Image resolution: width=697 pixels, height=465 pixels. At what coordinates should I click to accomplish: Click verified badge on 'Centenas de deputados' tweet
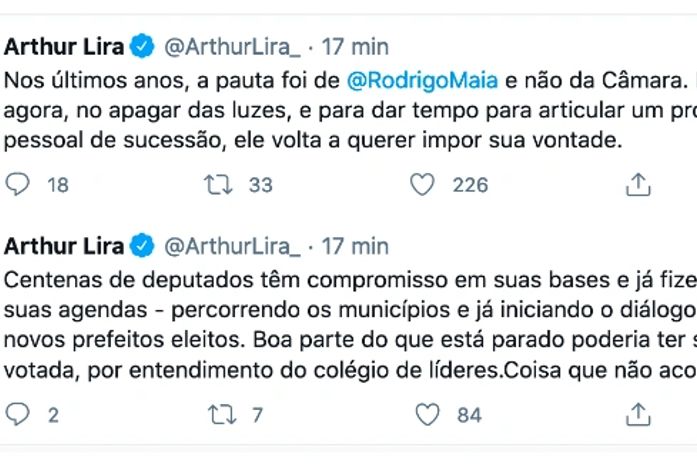(x=142, y=245)
